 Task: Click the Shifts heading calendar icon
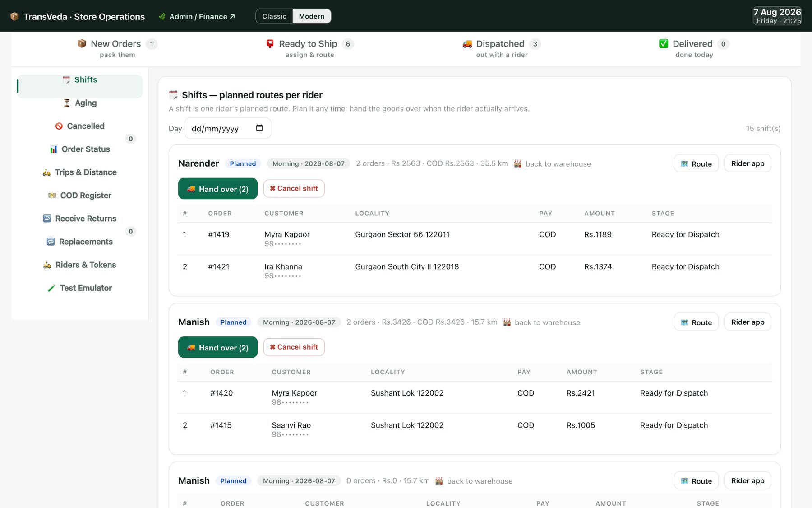pyautogui.click(x=173, y=95)
